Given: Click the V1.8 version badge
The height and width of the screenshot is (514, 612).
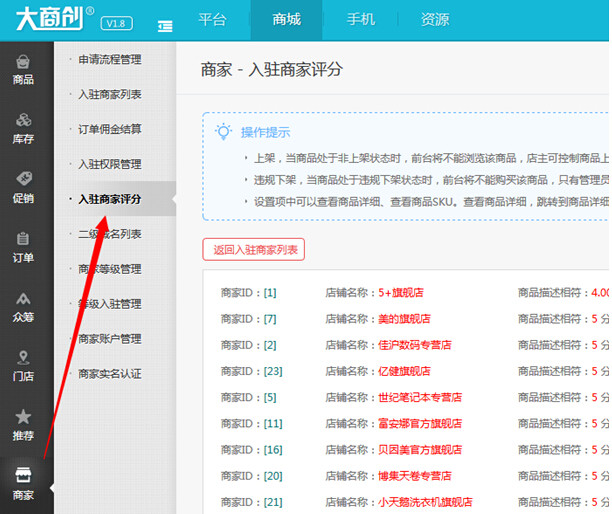Looking at the screenshot, I should [x=116, y=23].
